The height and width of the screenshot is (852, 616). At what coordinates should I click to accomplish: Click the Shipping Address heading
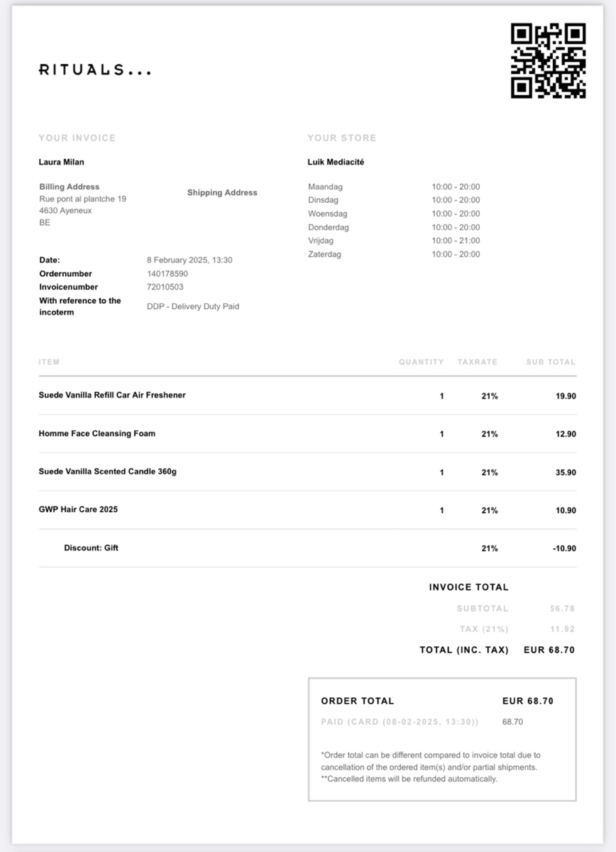(222, 192)
